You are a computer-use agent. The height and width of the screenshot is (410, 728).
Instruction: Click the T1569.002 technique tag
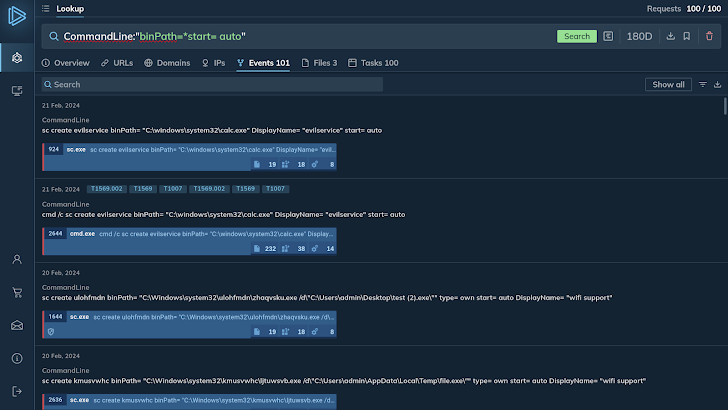(106, 189)
